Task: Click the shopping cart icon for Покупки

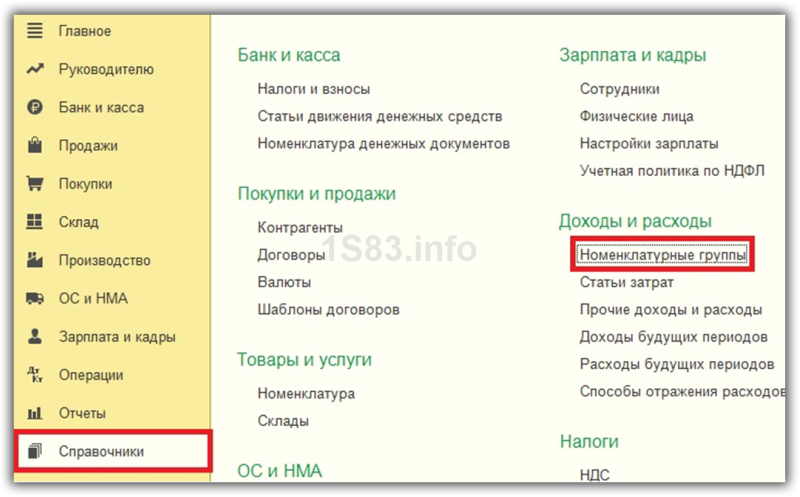Action: point(35,184)
